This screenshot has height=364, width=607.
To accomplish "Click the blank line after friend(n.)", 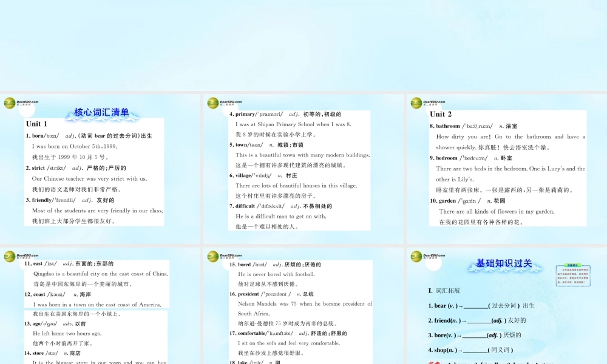I will click(x=480, y=320).
